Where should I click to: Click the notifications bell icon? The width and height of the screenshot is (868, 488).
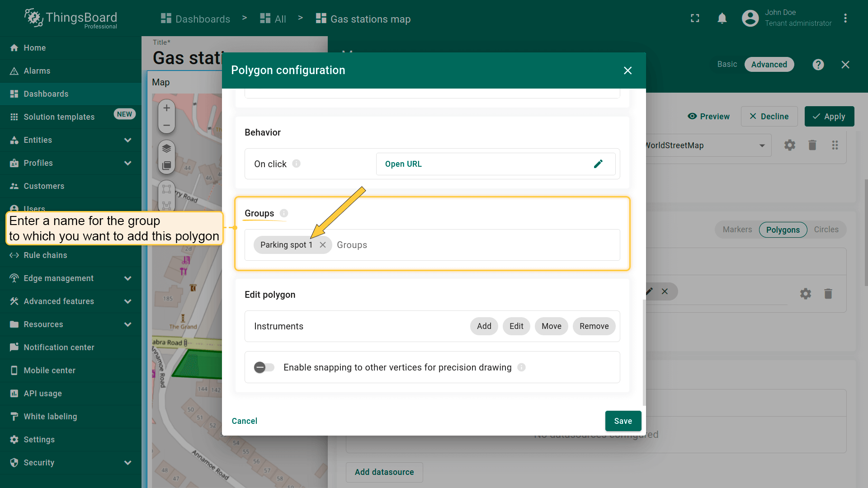722,19
